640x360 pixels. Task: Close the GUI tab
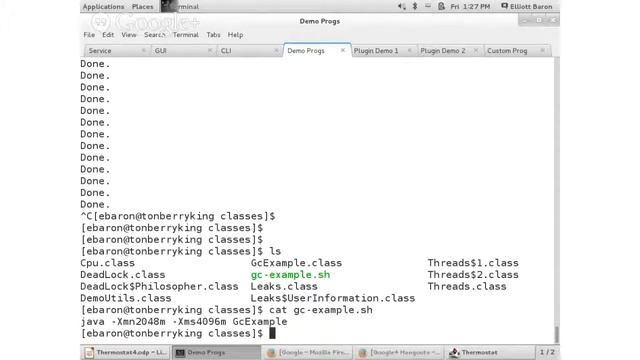tap(210, 50)
